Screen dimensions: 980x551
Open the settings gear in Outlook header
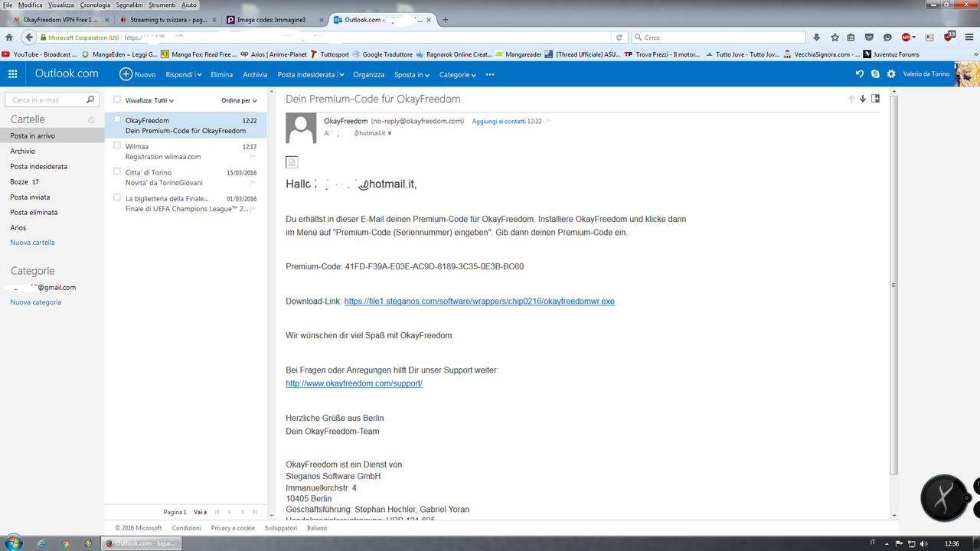pyautogui.click(x=891, y=74)
